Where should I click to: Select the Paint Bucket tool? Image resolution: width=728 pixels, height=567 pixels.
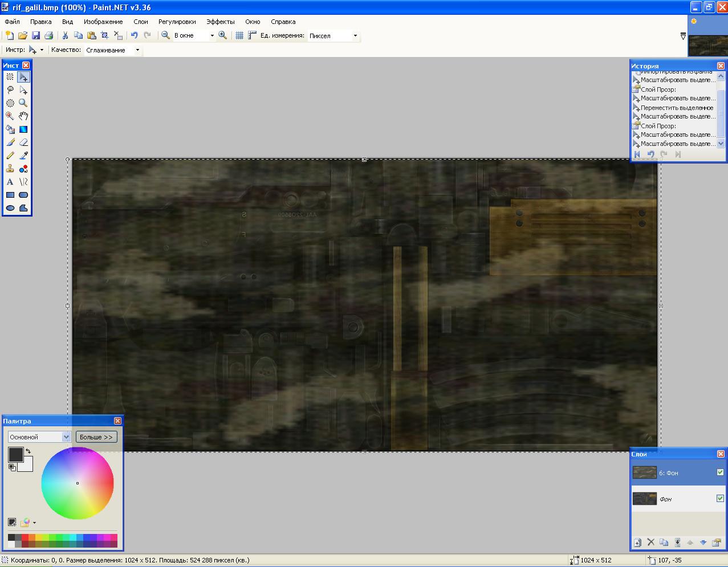[x=10, y=129]
